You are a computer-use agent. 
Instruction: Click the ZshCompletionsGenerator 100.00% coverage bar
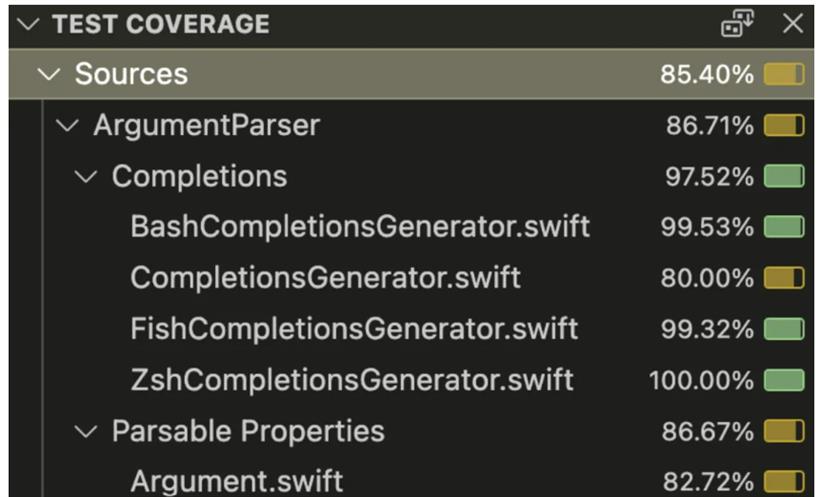point(783,380)
